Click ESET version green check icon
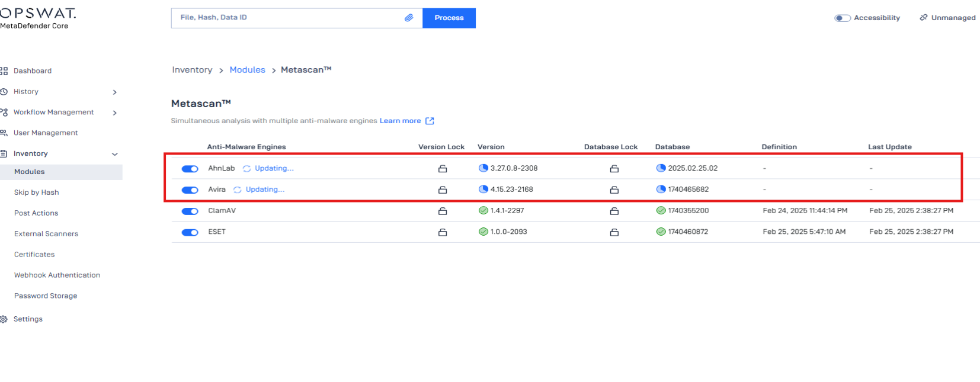The height and width of the screenshot is (382, 980). [x=483, y=232]
